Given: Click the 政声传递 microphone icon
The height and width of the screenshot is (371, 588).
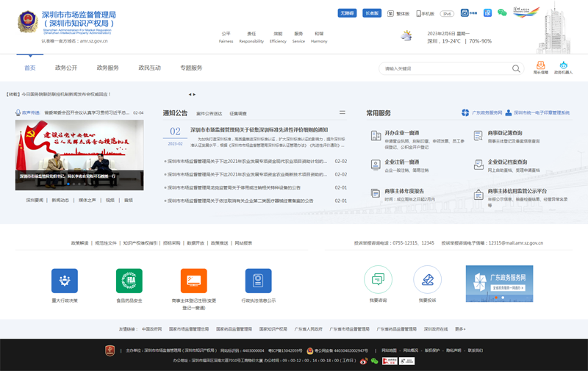Looking at the screenshot, I should 18,112.
